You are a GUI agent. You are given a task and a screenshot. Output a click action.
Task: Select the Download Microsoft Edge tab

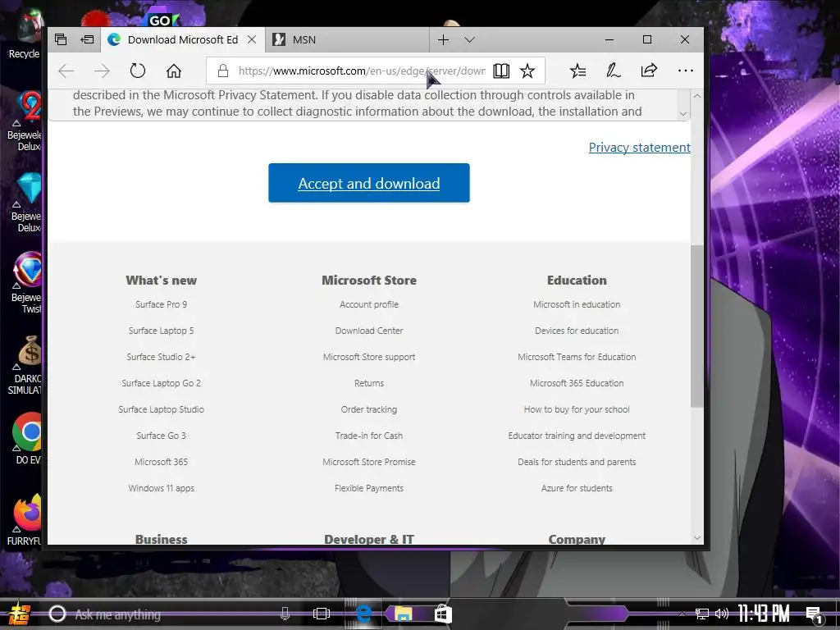pyautogui.click(x=183, y=39)
